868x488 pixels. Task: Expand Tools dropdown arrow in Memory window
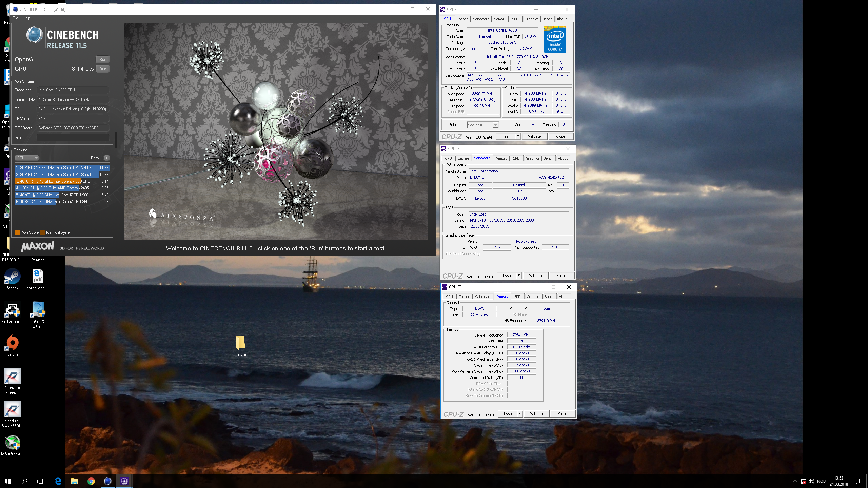click(x=520, y=414)
